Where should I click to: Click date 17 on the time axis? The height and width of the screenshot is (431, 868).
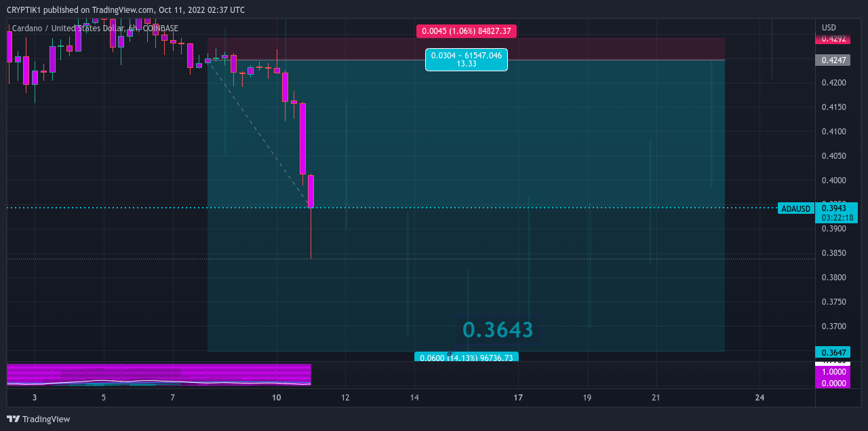coord(518,398)
